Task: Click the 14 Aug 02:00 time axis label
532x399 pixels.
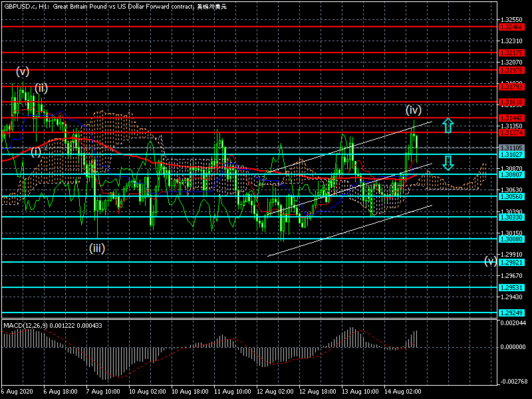Action: pos(404,392)
